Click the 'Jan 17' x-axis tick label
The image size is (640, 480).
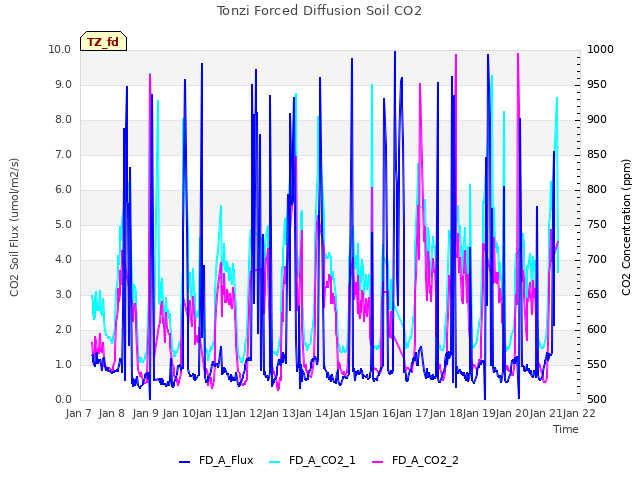pyautogui.click(x=412, y=413)
